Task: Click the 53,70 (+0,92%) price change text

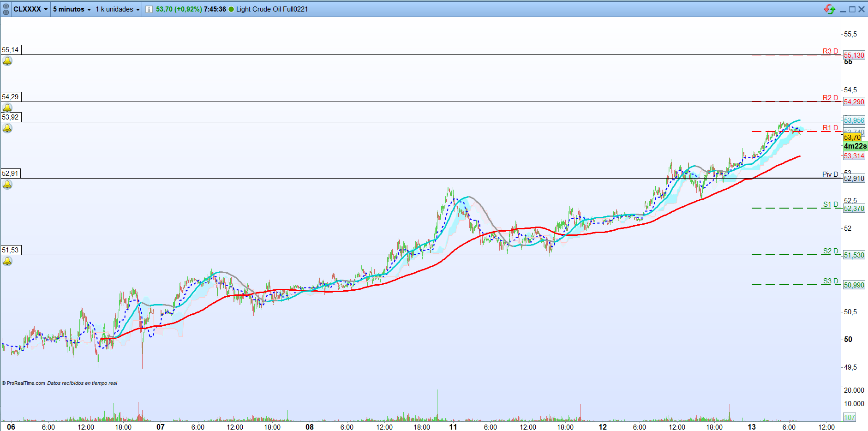Action: point(179,9)
